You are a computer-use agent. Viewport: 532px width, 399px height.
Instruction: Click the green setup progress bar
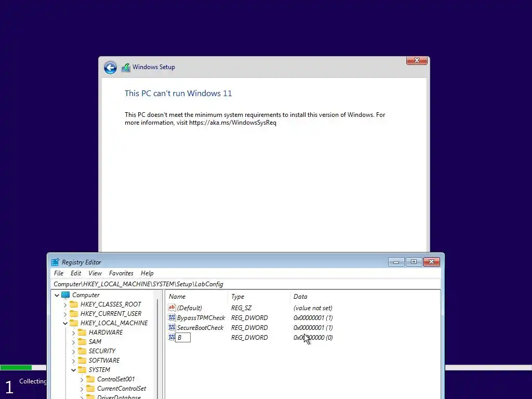click(x=16, y=367)
